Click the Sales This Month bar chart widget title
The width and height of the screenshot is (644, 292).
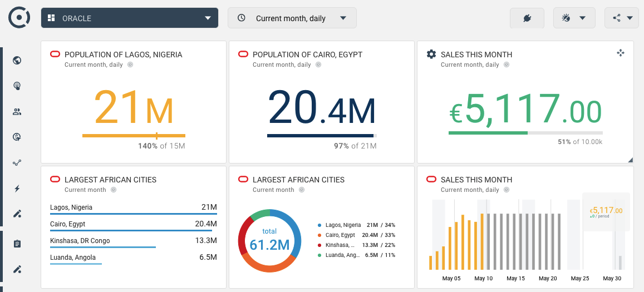point(476,180)
